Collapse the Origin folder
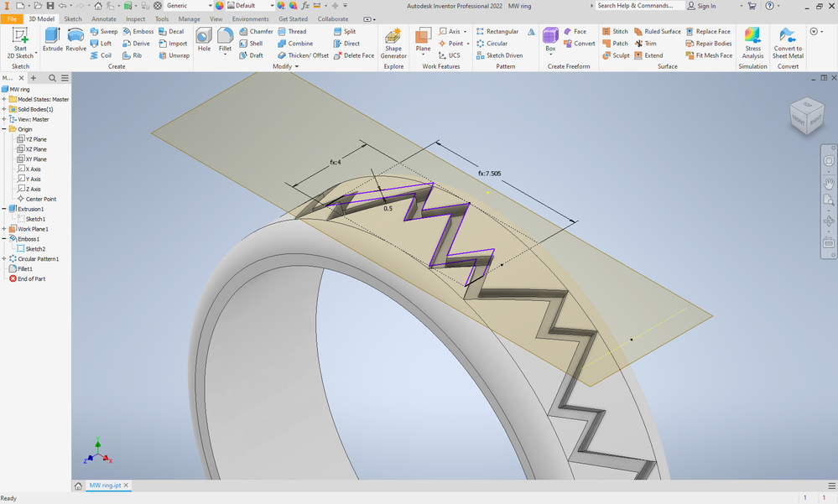838x504 pixels. click(4, 129)
